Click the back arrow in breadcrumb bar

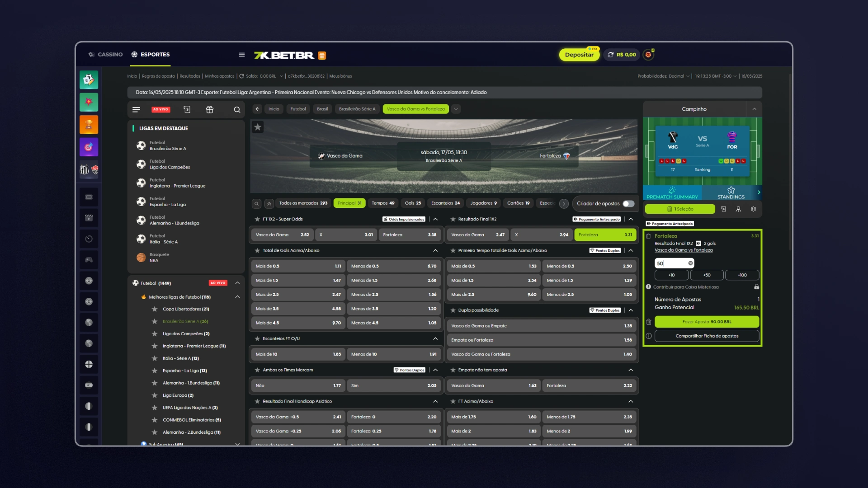(257, 109)
